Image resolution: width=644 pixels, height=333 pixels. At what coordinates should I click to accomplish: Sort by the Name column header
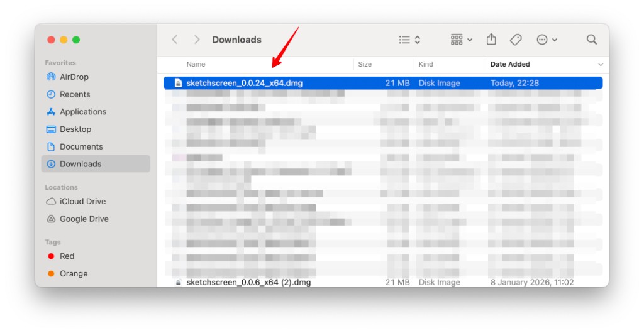(196, 64)
